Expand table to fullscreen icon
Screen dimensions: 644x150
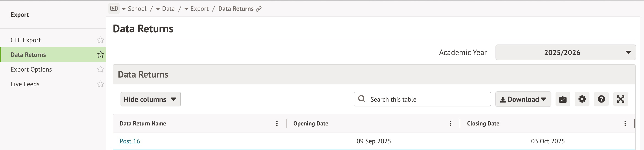click(x=620, y=99)
